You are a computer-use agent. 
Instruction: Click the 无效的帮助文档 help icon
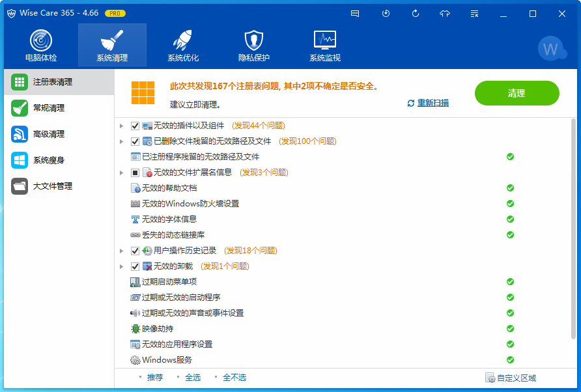pos(135,188)
